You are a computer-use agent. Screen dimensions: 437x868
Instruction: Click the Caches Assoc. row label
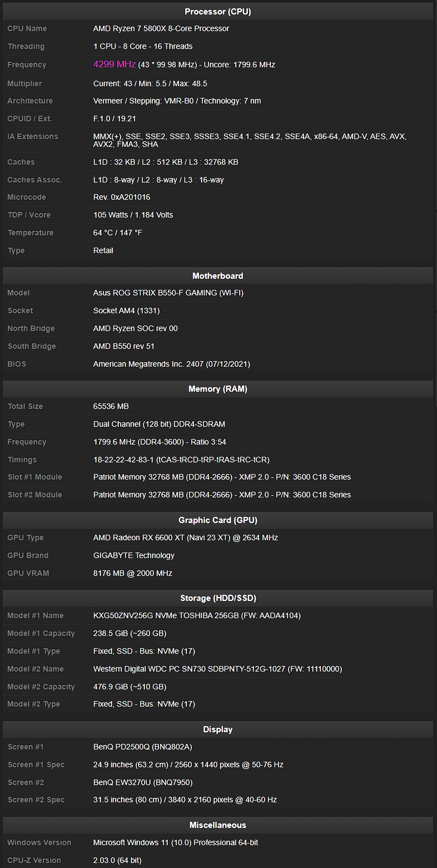point(35,180)
